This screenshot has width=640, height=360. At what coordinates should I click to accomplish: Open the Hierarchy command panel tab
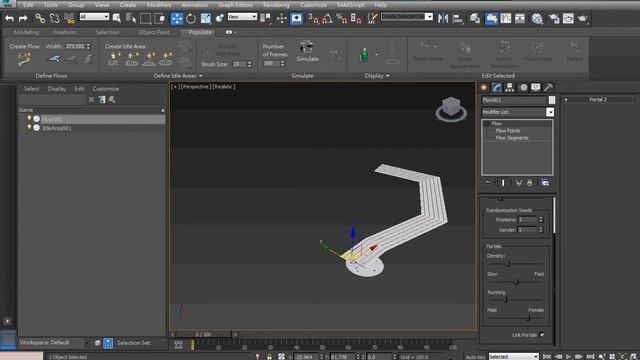[509, 87]
